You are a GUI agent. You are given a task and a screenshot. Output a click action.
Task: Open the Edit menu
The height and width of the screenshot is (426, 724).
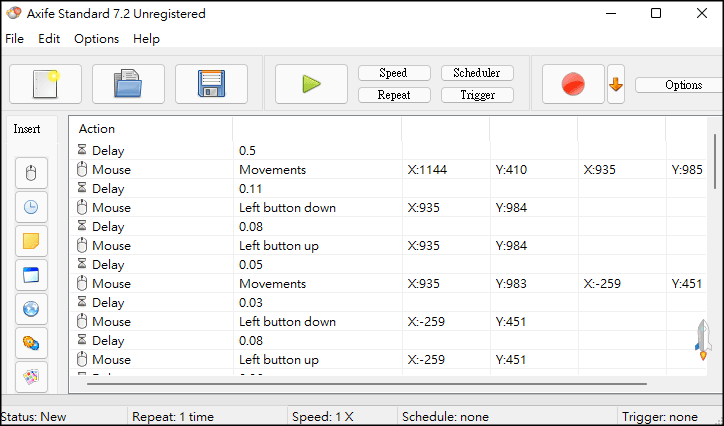49,39
